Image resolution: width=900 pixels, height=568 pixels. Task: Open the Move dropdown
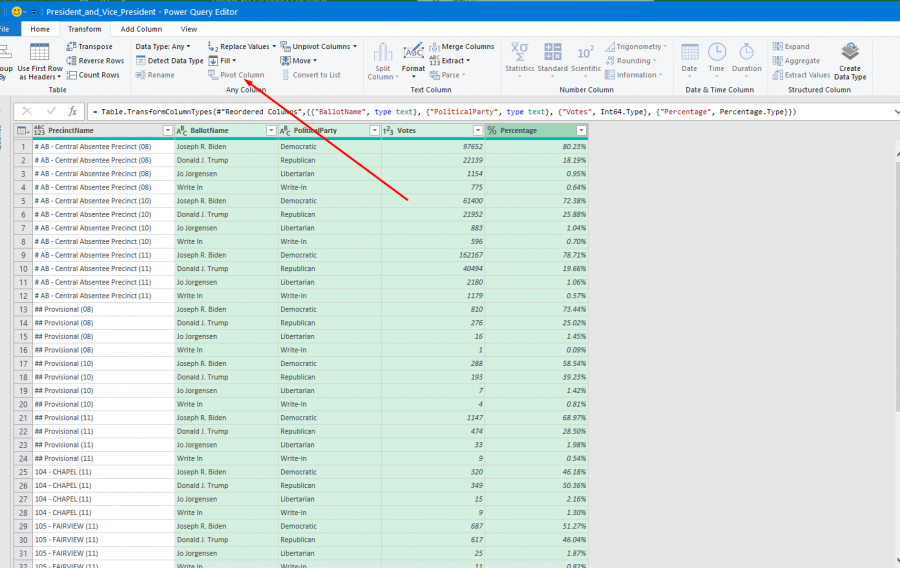point(298,61)
